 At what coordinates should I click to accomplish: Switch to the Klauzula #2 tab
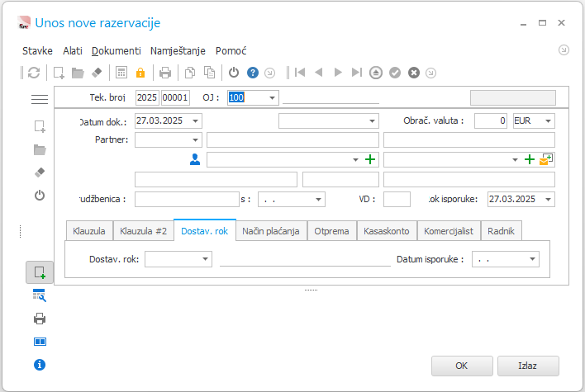tap(143, 231)
